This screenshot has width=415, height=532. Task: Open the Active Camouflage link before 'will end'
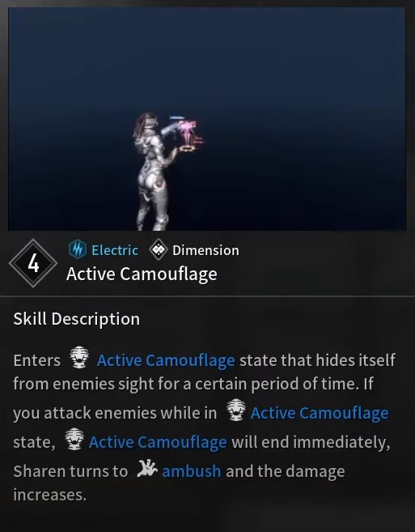(158, 442)
